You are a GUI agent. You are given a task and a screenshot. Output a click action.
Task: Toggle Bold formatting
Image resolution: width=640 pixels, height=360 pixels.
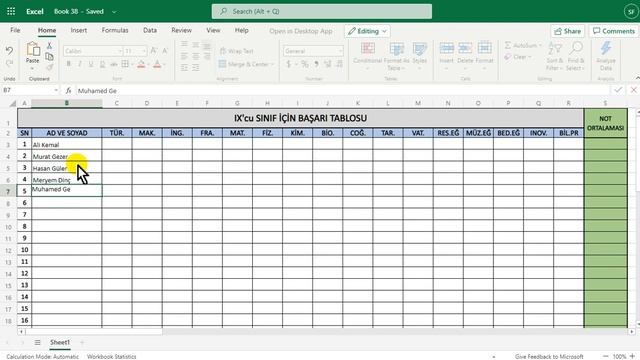pyautogui.click(x=69, y=64)
